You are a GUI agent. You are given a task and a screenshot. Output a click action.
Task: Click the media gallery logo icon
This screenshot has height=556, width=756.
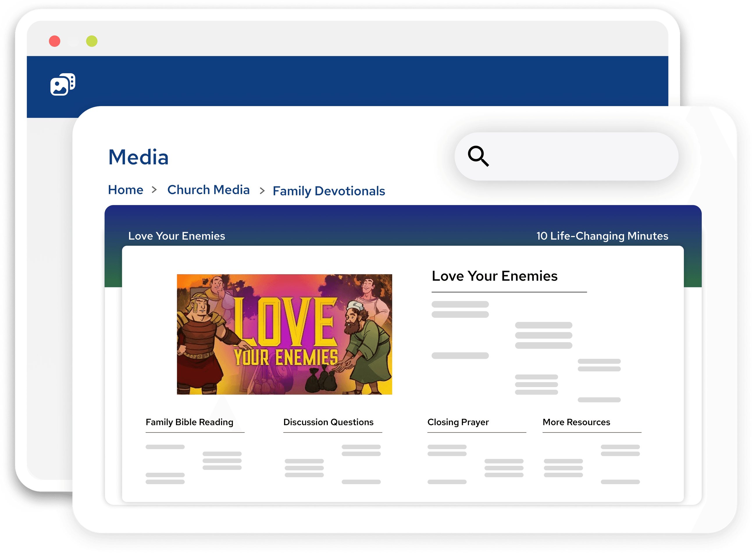click(63, 84)
